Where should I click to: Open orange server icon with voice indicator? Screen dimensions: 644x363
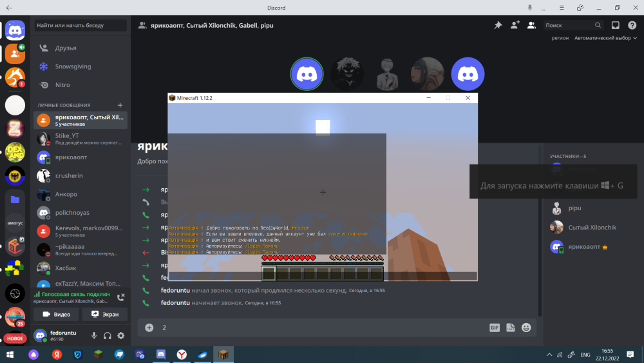point(15,54)
